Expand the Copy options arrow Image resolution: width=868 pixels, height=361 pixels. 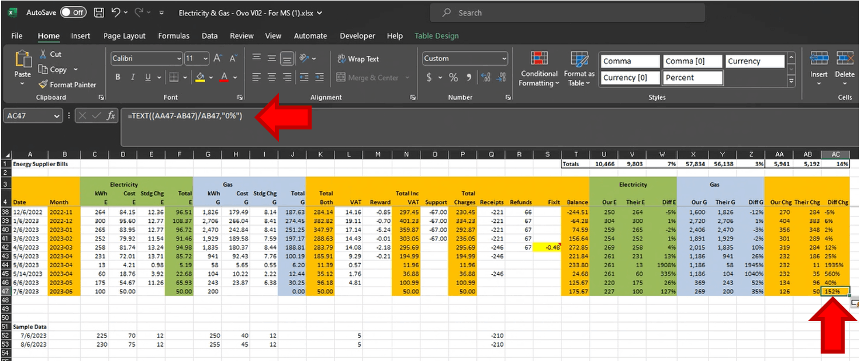[75, 70]
